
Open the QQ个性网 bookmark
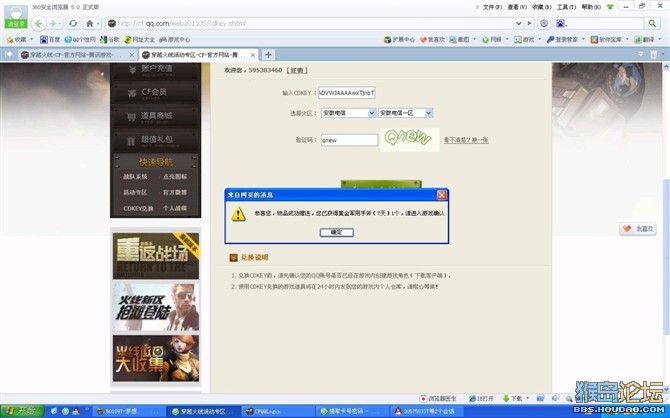(80, 39)
